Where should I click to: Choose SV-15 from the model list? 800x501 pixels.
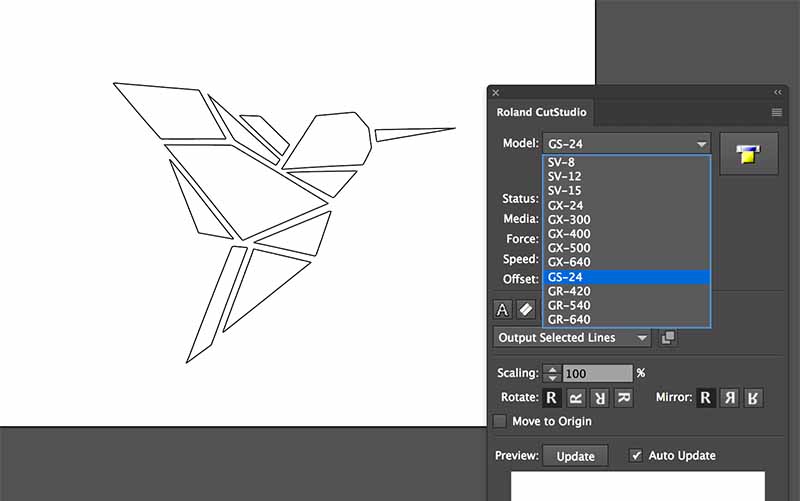[627, 191]
